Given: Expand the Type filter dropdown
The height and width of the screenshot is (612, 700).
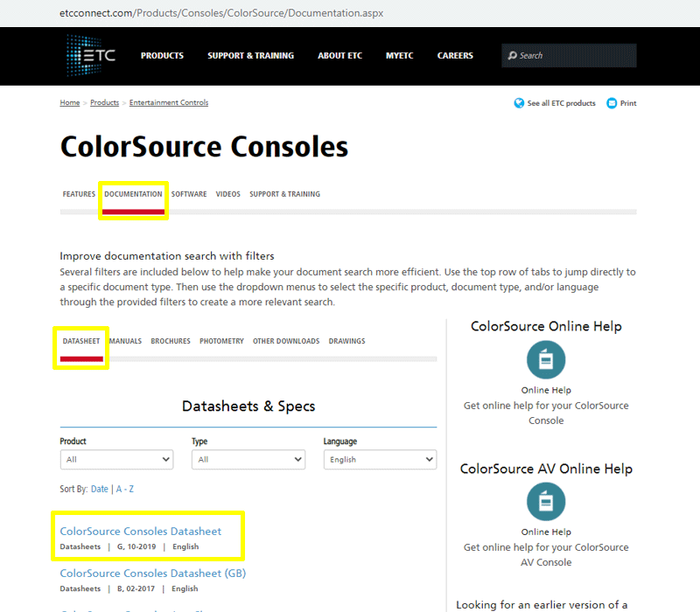Looking at the screenshot, I should click(248, 459).
